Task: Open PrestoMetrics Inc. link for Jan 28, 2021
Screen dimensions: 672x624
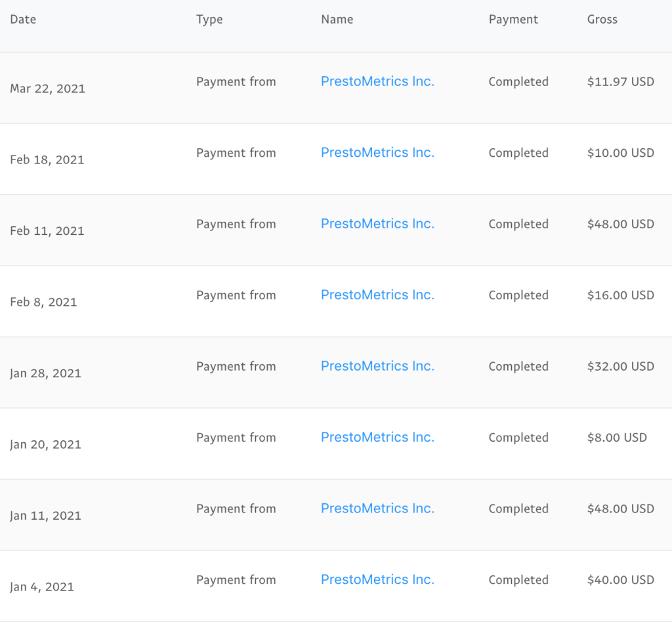Action: pyautogui.click(x=377, y=366)
